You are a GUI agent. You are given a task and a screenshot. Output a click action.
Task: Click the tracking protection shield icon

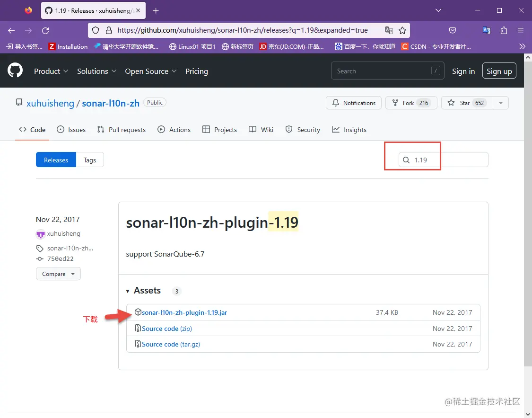96,30
